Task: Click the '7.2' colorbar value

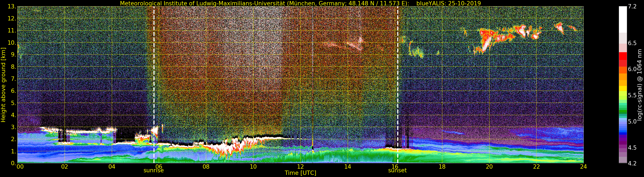Action: (x=632, y=7)
